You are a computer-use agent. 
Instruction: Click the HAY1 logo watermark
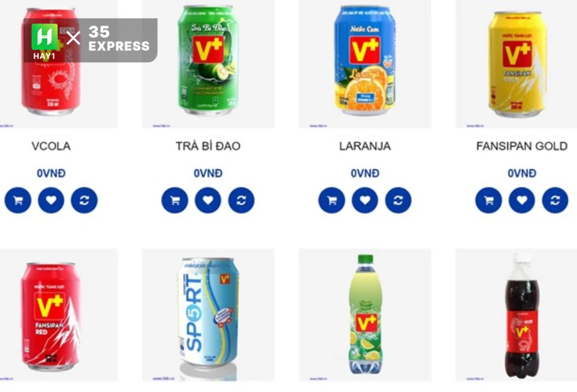pyautogui.click(x=44, y=42)
